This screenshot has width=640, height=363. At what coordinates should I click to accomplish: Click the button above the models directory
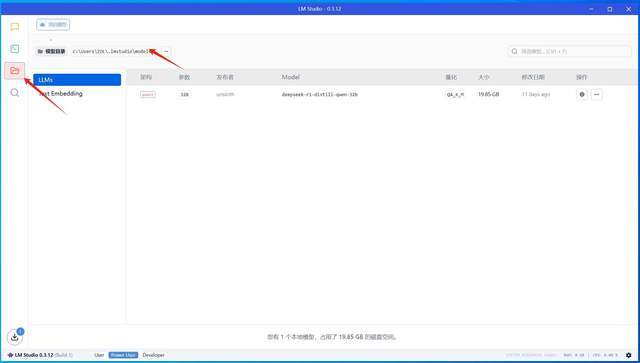[x=53, y=25]
